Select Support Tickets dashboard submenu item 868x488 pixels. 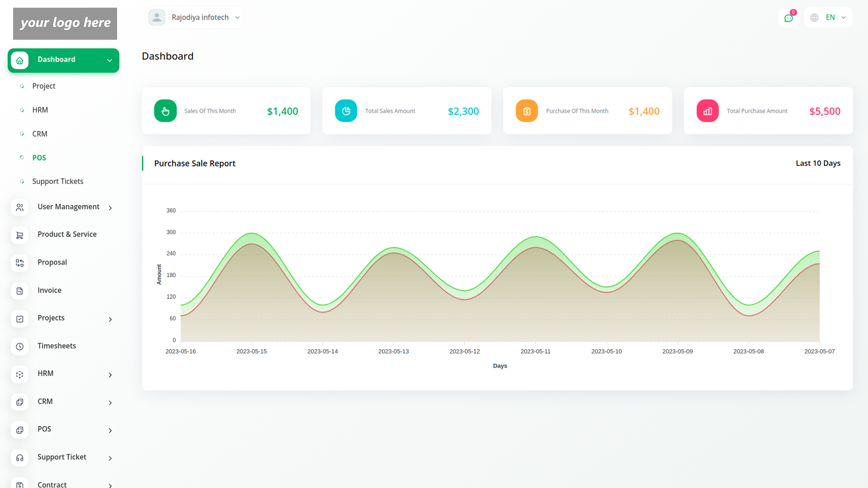58,182
